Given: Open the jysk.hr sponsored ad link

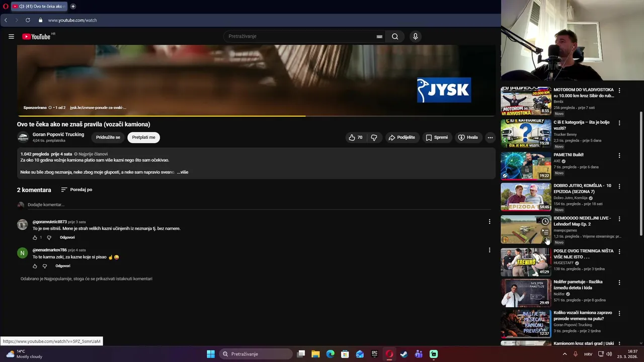Looking at the screenshot, I should 98,108.
